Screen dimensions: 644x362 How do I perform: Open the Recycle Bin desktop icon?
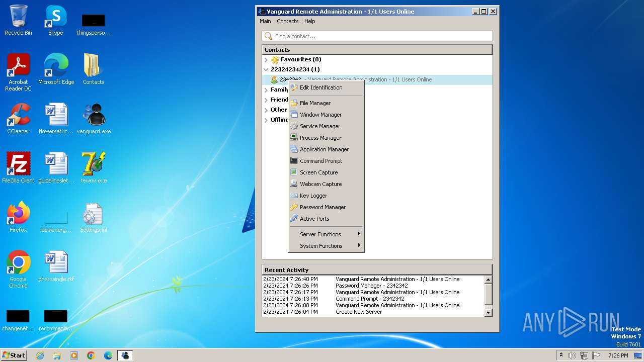coord(18,20)
